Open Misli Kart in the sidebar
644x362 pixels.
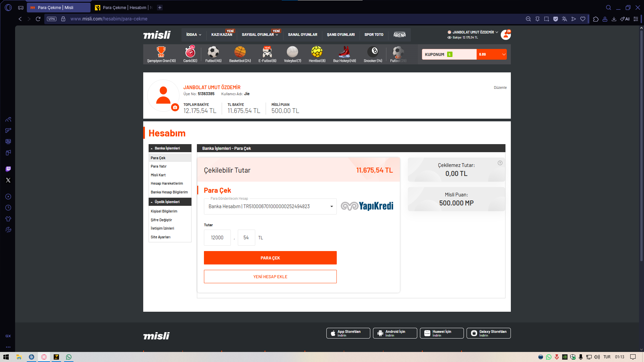coord(158,175)
